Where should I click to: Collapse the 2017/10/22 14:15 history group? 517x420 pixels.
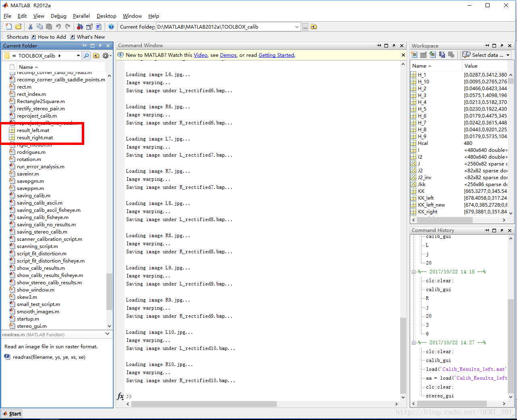(x=413, y=272)
